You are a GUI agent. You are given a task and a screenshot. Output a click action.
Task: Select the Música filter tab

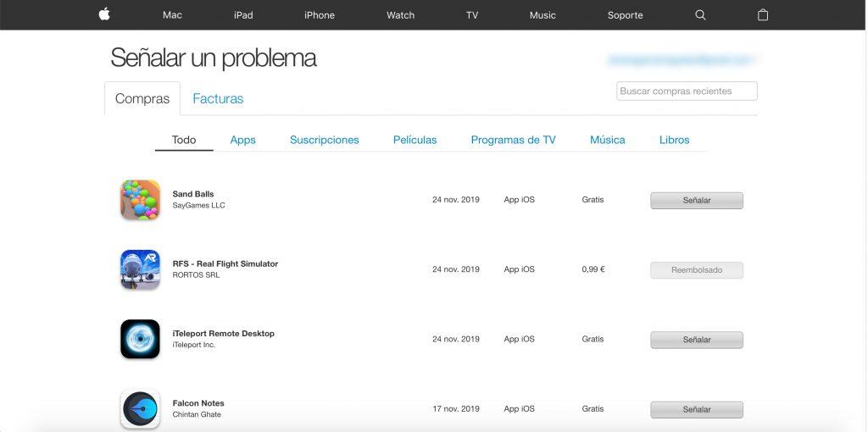pos(607,140)
